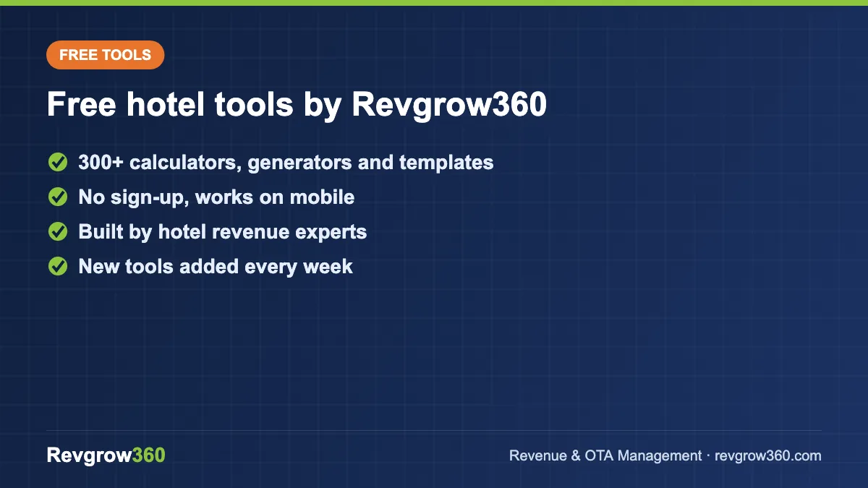
Task: Click the text 'New tools added every week'
Action: (x=216, y=267)
